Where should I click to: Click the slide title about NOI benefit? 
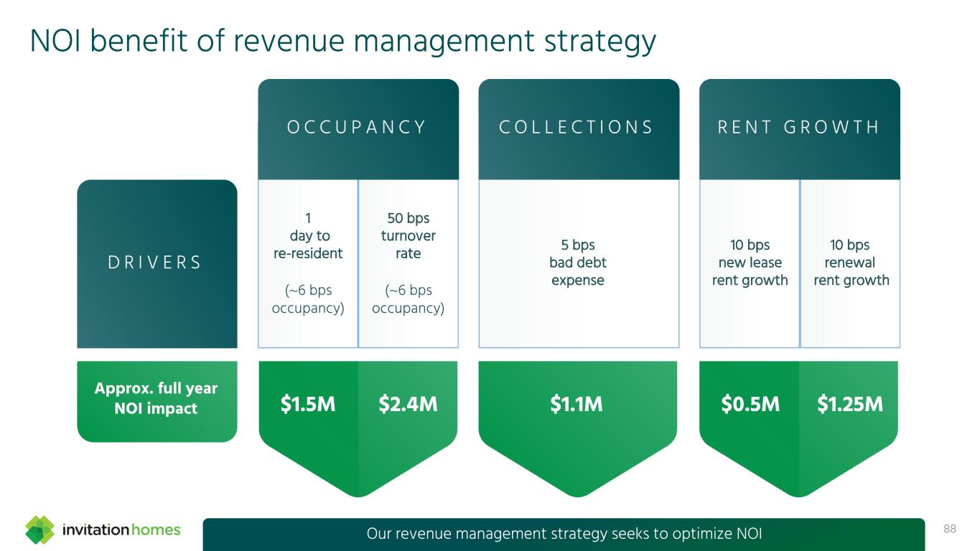[342, 42]
